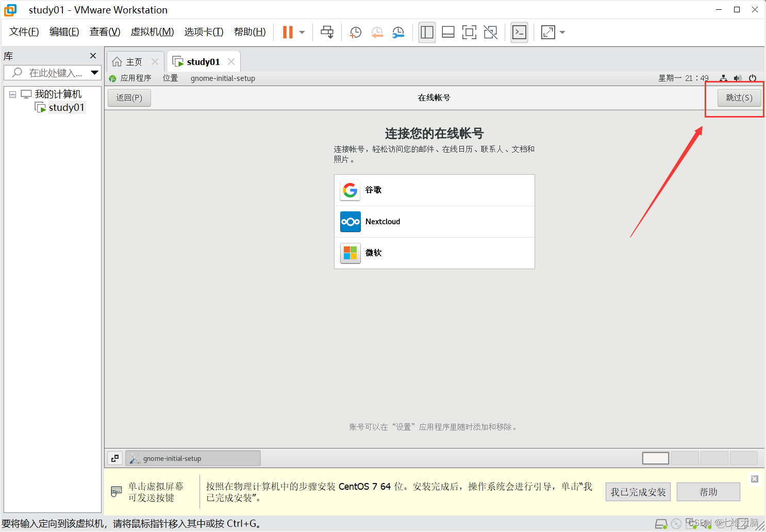Open the 文件(F) menu
Image resolution: width=766 pixels, height=532 pixels.
pyautogui.click(x=24, y=32)
